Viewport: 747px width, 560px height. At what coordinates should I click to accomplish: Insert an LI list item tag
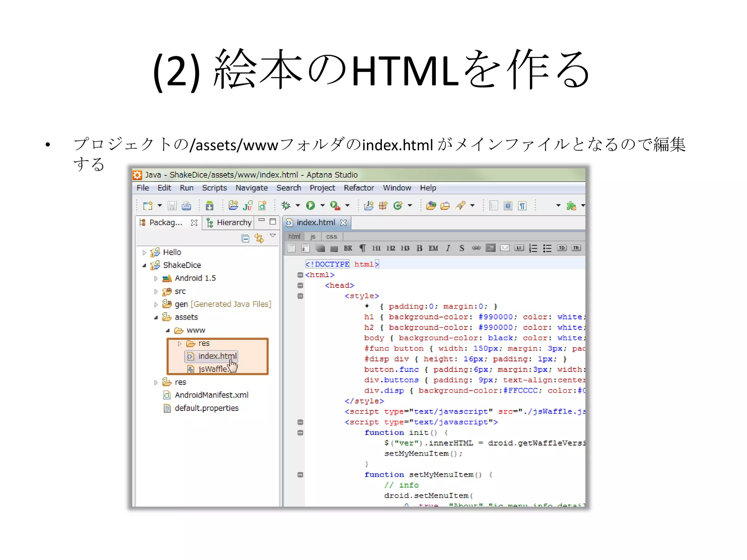point(519,248)
